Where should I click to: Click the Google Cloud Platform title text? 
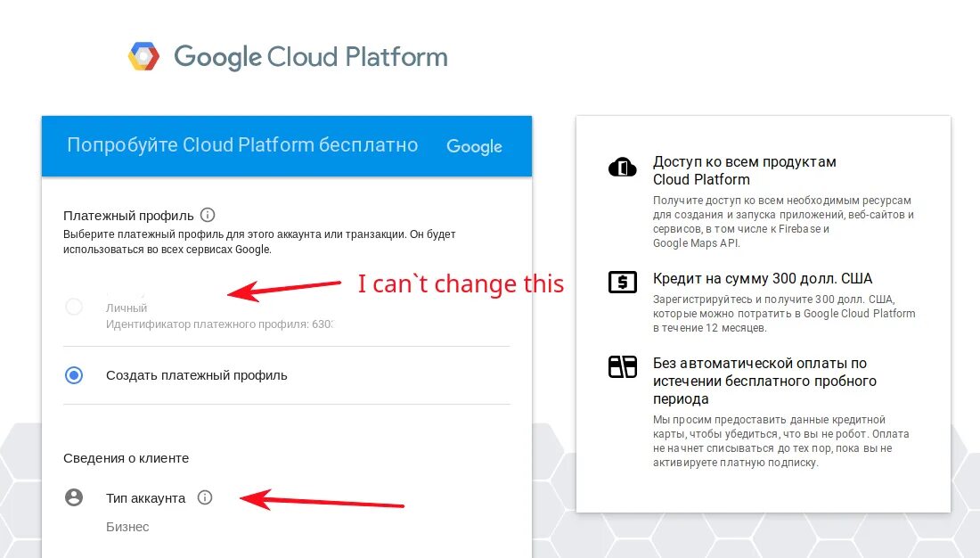(311, 57)
